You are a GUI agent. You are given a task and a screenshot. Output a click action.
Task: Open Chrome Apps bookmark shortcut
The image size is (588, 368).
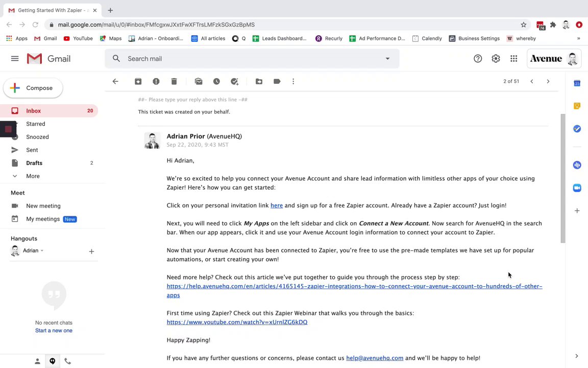pyautogui.click(x=17, y=38)
